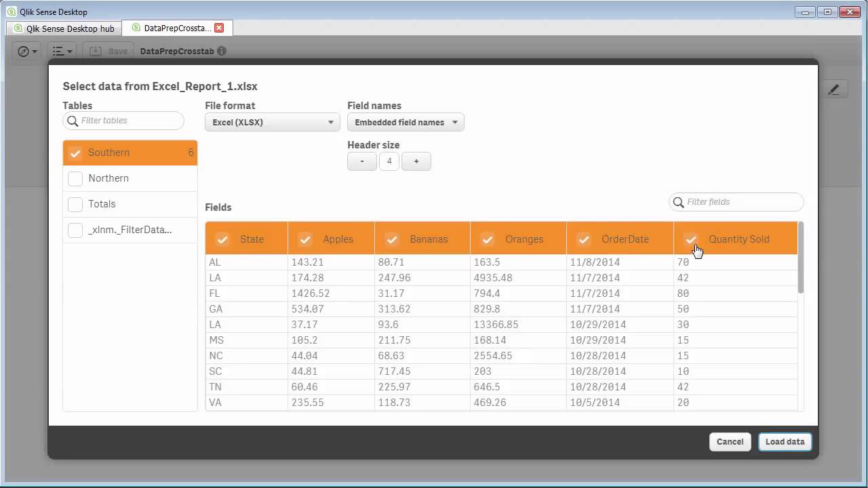Click the State value VA

click(x=216, y=403)
